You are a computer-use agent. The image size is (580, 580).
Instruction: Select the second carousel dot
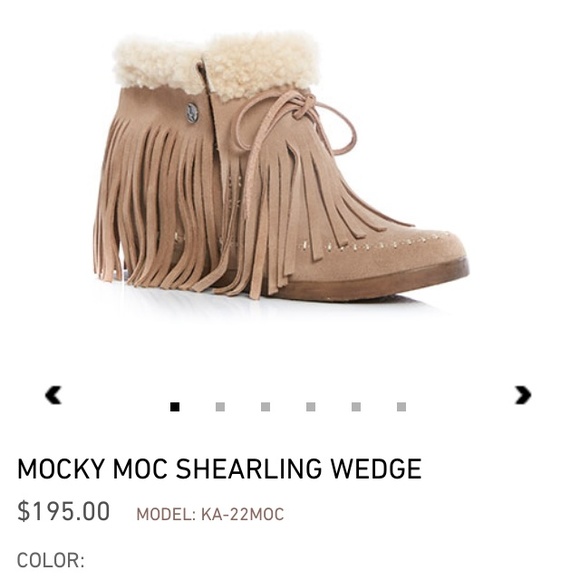[x=220, y=407]
